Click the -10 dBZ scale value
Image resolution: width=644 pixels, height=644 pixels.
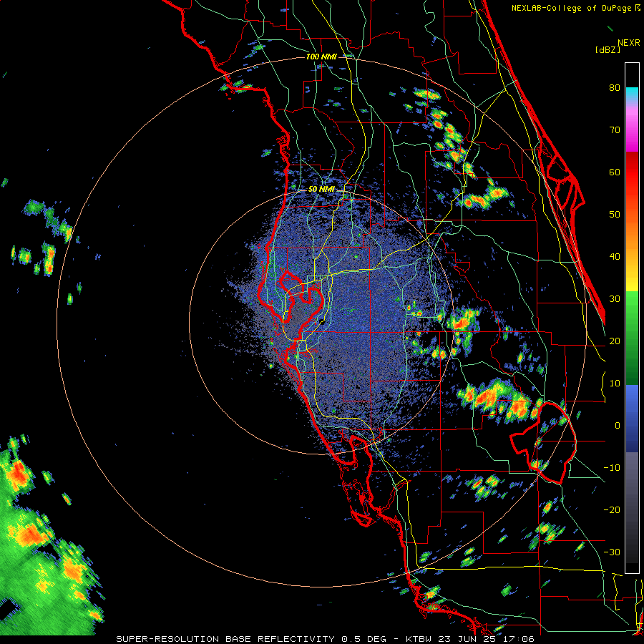612,468
